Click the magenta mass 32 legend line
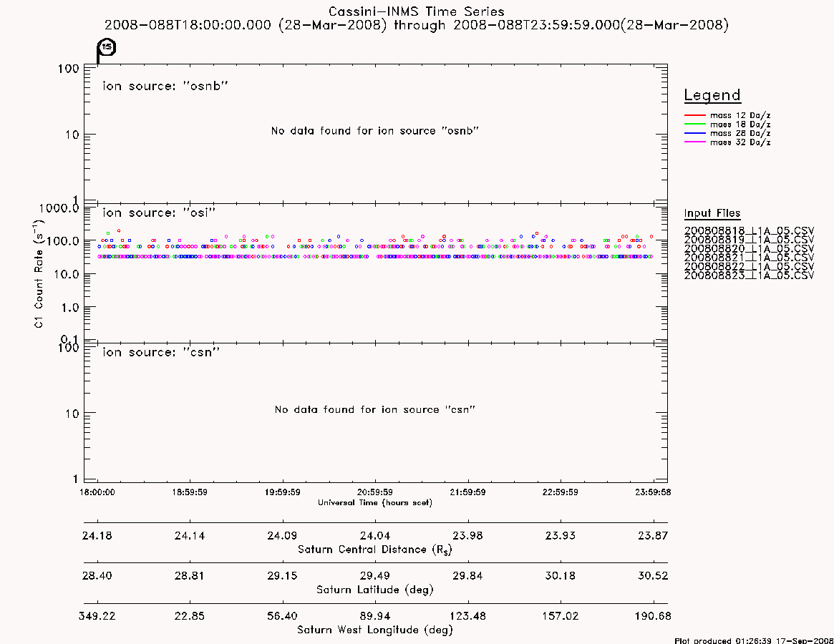This screenshot has width=834, height=644. (x=694, y=142)
